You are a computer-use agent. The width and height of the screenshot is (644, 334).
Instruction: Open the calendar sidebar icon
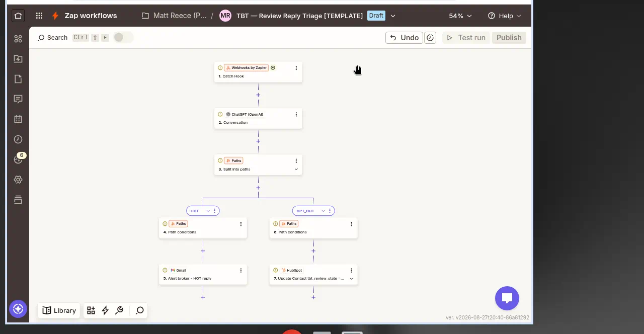tap(18, 119)
